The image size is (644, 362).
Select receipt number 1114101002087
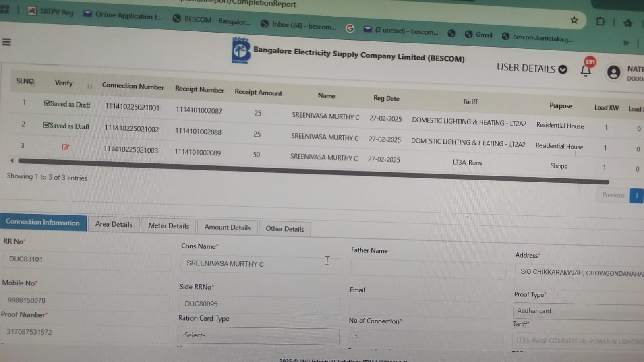coord(199,110)
